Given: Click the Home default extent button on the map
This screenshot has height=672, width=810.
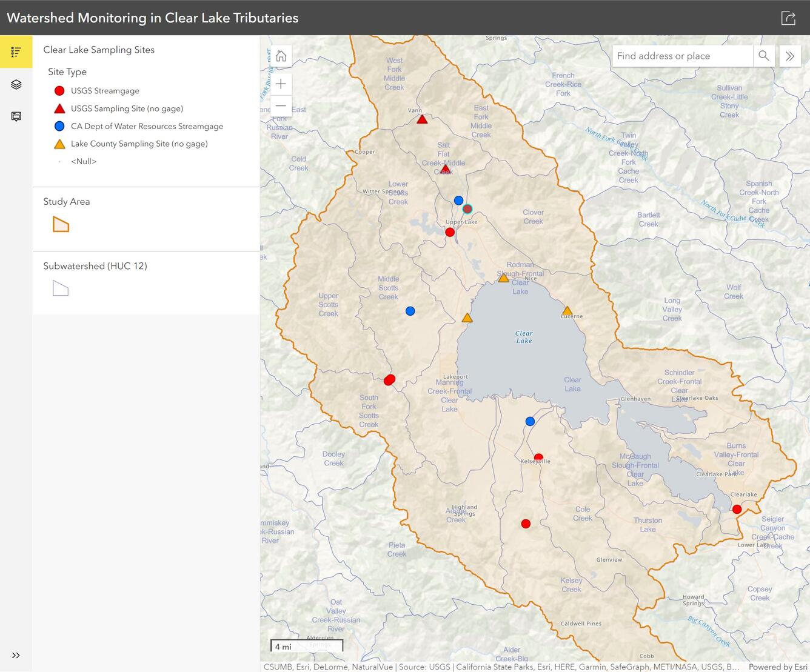Looking at the screenshot, I should pyautogui.click(x=281, y=56).
